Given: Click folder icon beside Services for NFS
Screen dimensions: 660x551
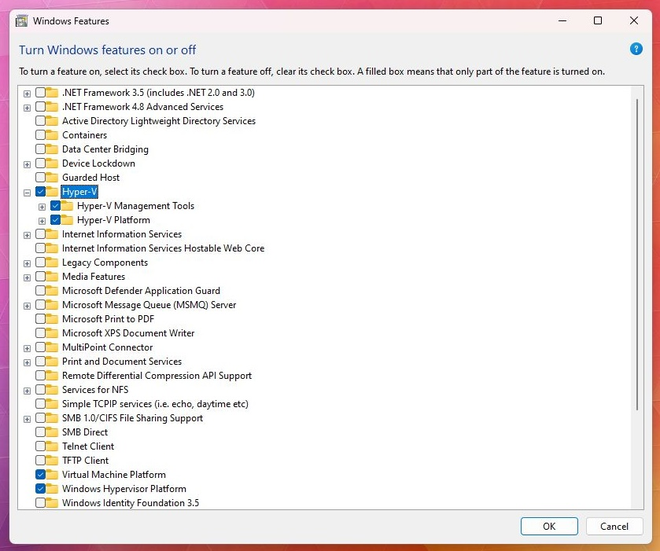Looking at the screenshot, I should [x=52, y=390].
